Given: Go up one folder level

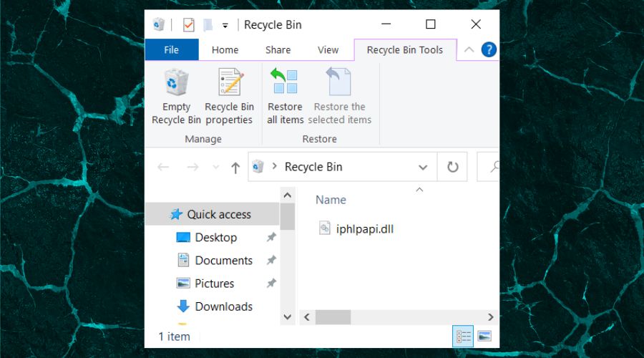Looking at the screenshot, I should [235, 168].
